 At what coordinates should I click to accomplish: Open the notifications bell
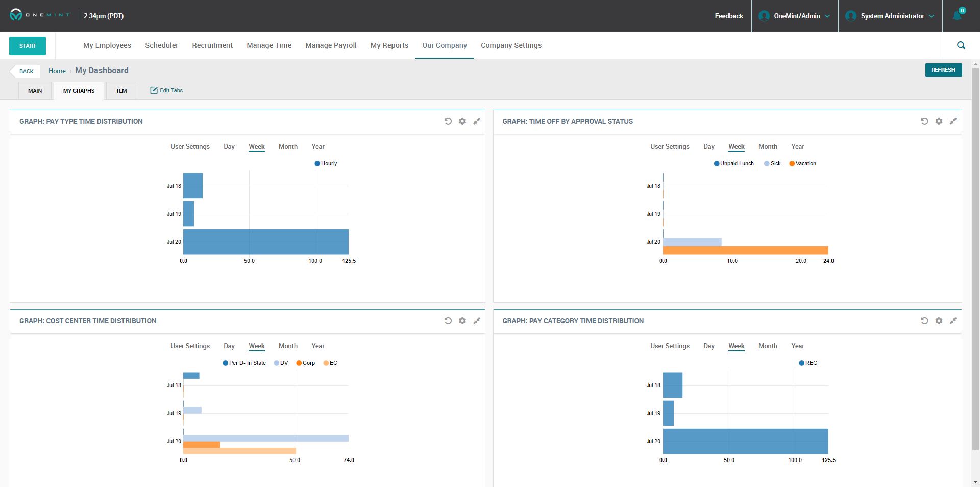tap(957, 16)
